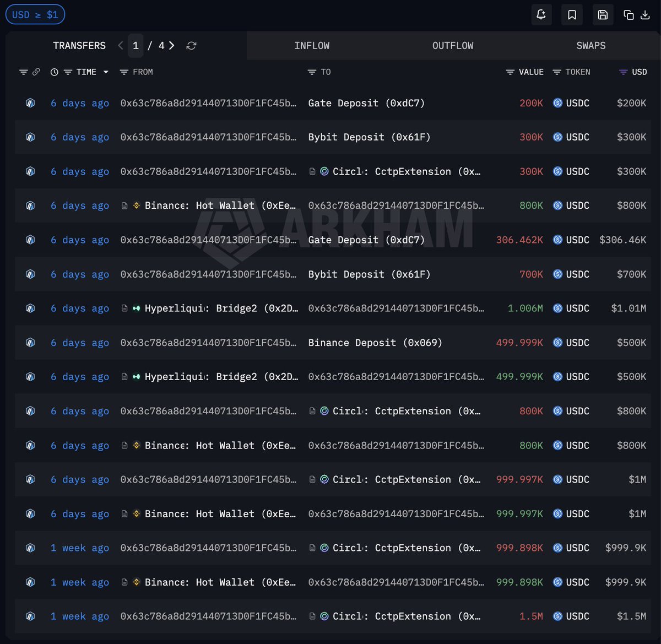661x644 pixels.
Task: Switch to the SWAPS tab
Action: [x=591, y=46]
